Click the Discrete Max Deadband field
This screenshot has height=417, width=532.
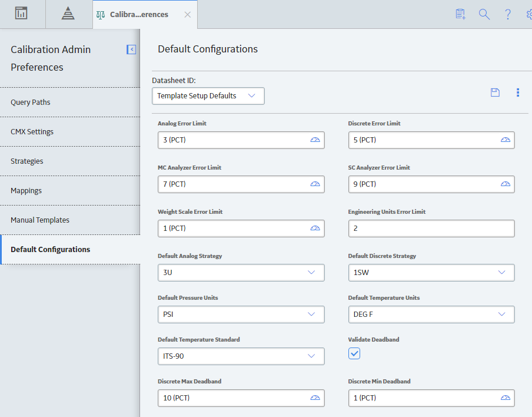click(241, 398)
